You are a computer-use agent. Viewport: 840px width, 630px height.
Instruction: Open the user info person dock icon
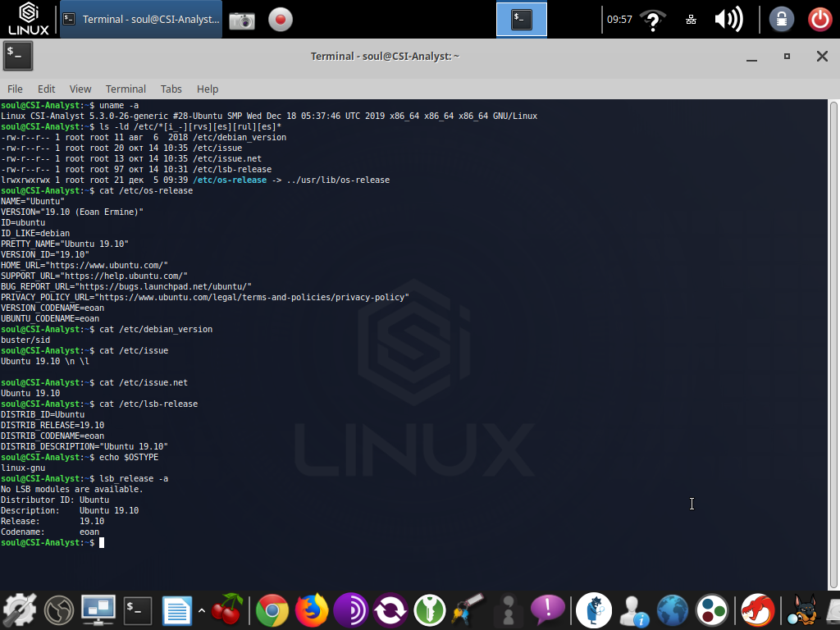tap(633, 610)
